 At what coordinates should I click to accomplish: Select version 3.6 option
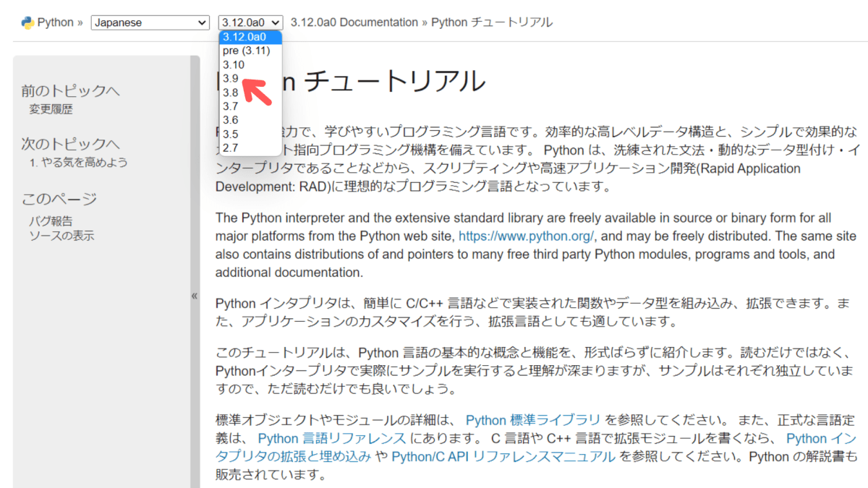[250, 120]
